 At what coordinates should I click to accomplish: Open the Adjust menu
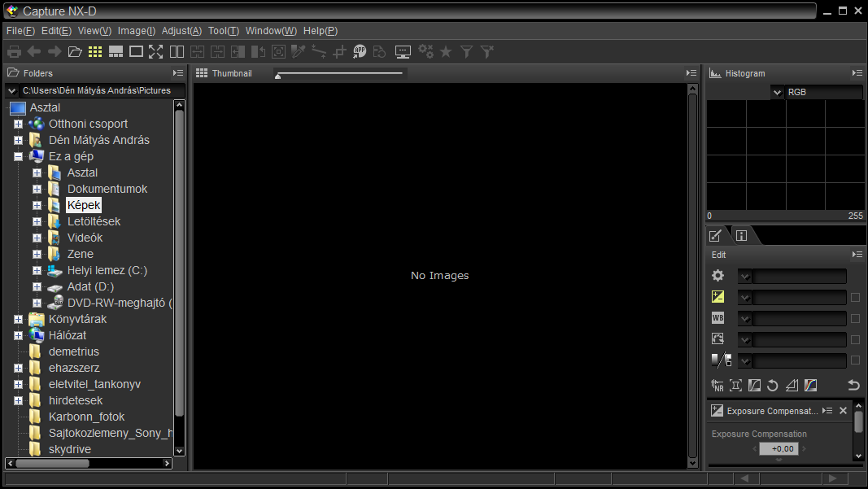pyautogui.click(x=181, y=31)
